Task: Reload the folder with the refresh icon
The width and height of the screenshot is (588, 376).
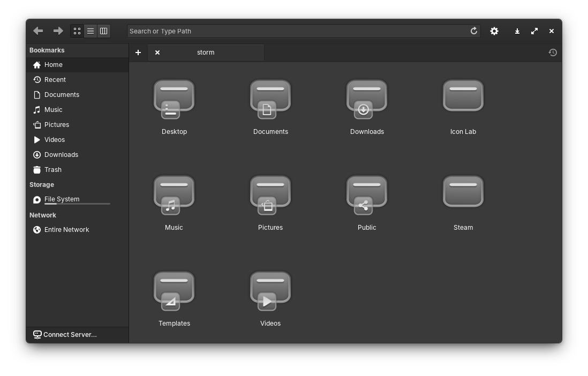Action: point(473,31)
